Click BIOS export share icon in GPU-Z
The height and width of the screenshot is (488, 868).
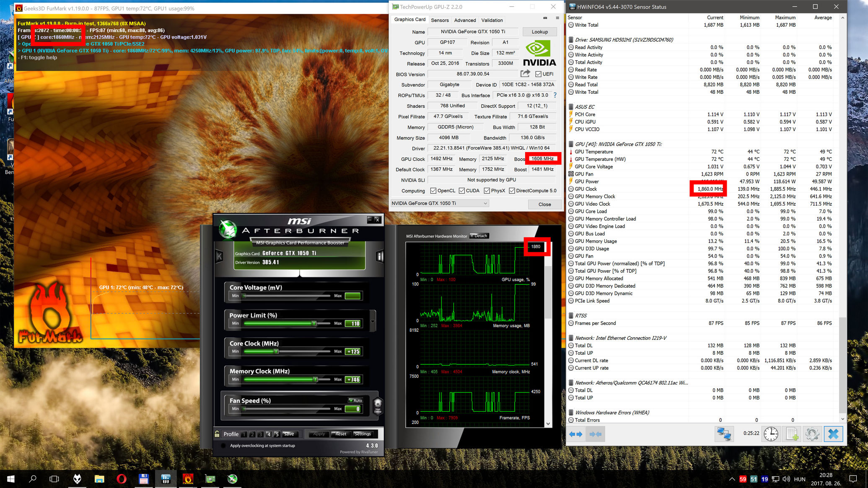click(x=525, y=74)
